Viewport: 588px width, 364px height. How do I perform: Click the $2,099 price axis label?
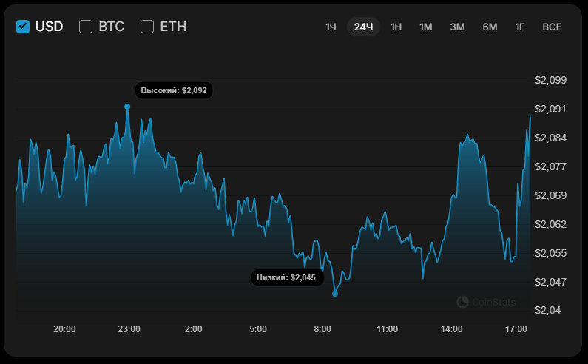(550, 80)
